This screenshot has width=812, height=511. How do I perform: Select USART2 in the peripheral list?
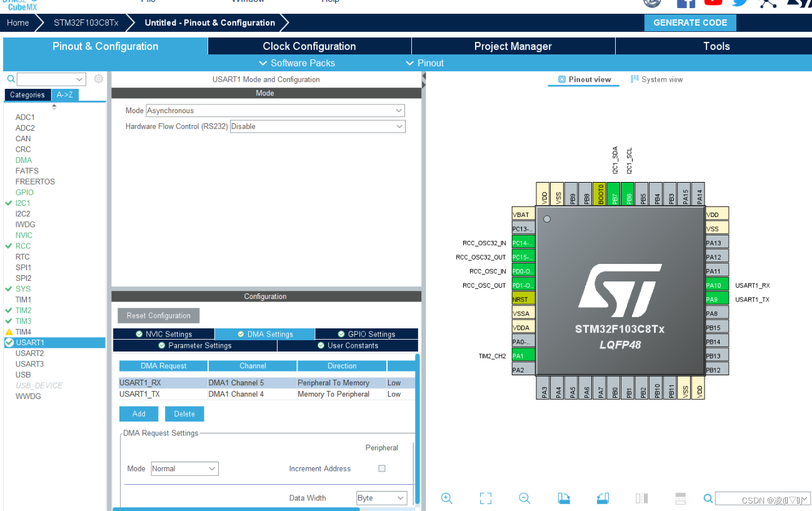(29, 353)
